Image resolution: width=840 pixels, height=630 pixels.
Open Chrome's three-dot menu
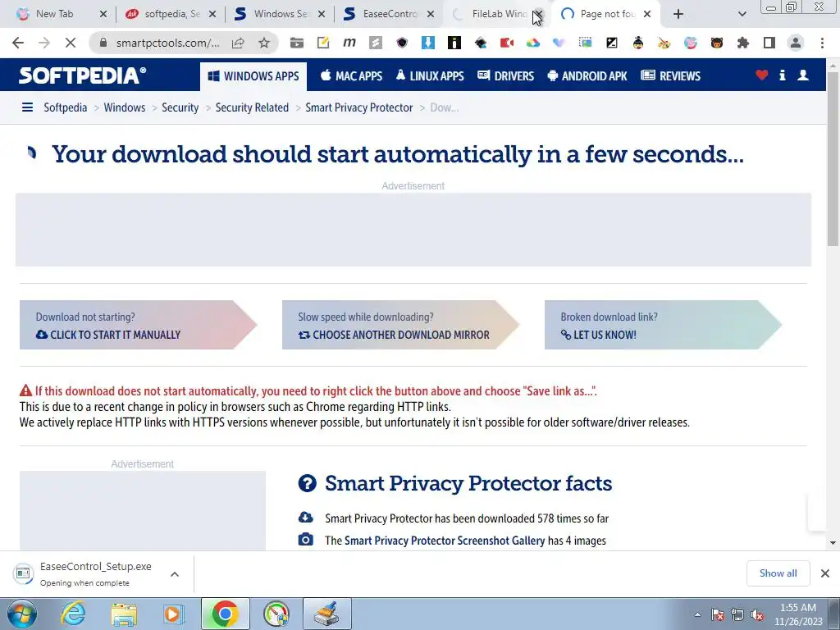point(822,43)
